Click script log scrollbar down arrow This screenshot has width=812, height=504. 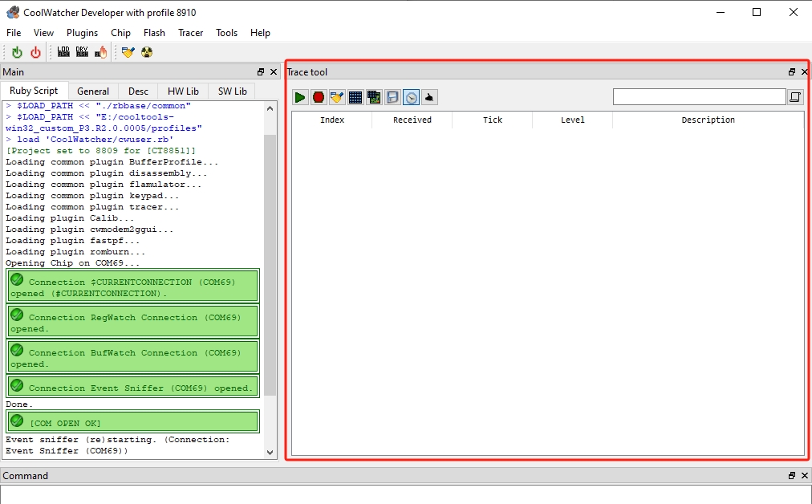pyautogui.click(x=270, y=452)
